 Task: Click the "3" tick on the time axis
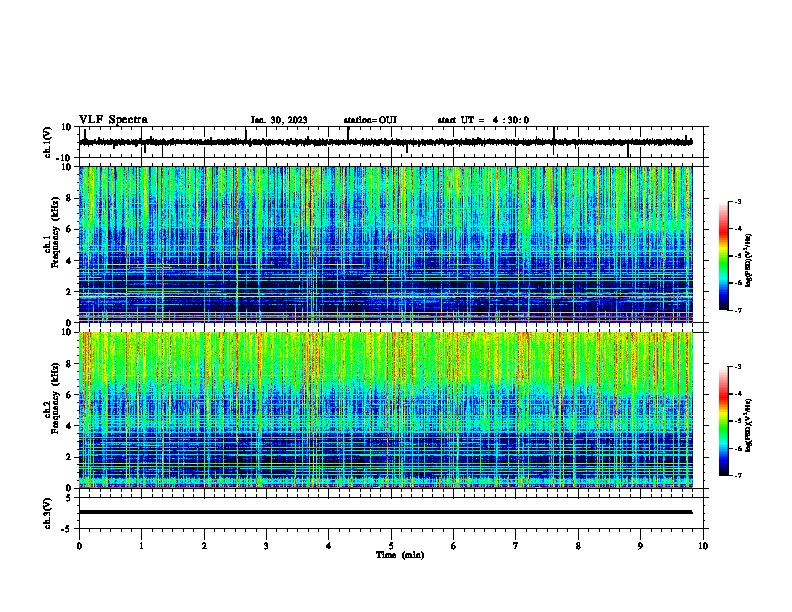tap(266, 546)
